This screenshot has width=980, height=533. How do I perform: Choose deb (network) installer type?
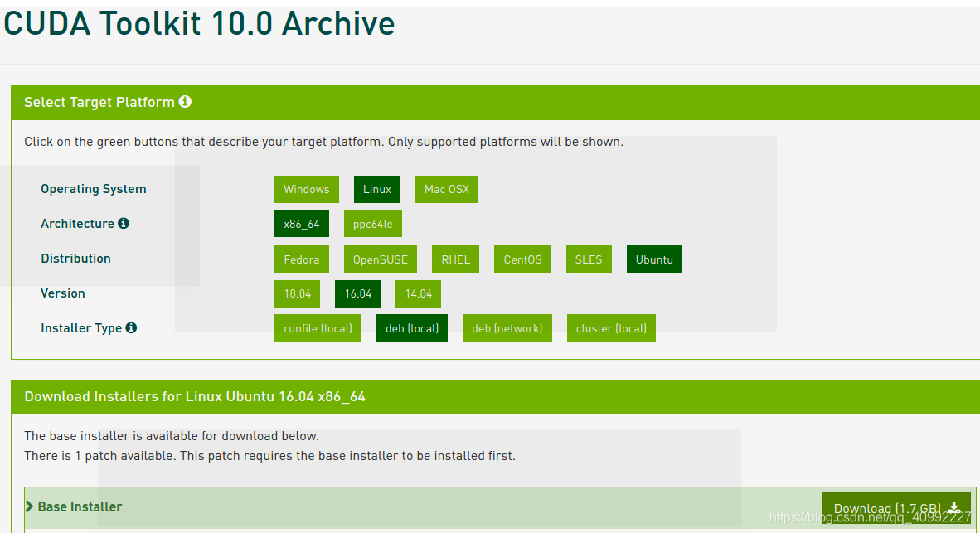click(x=507, y=328)
